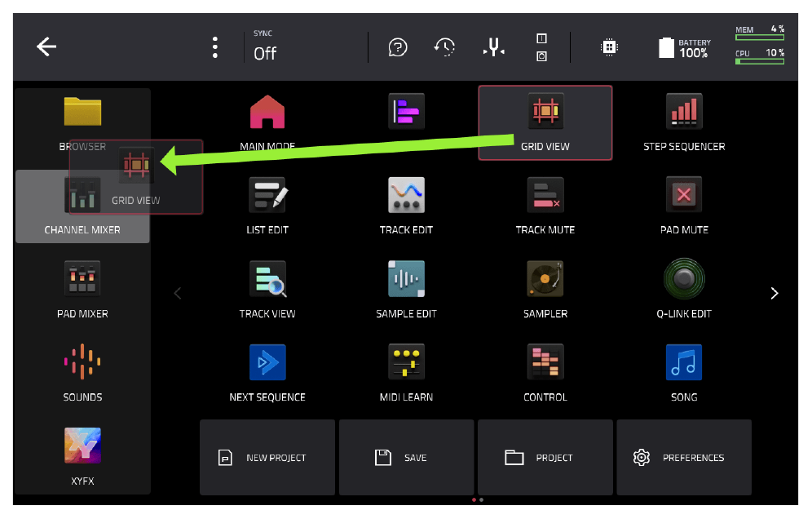
Task: Click the tuning fork icon in top bar
Action: tap(493, 47)
